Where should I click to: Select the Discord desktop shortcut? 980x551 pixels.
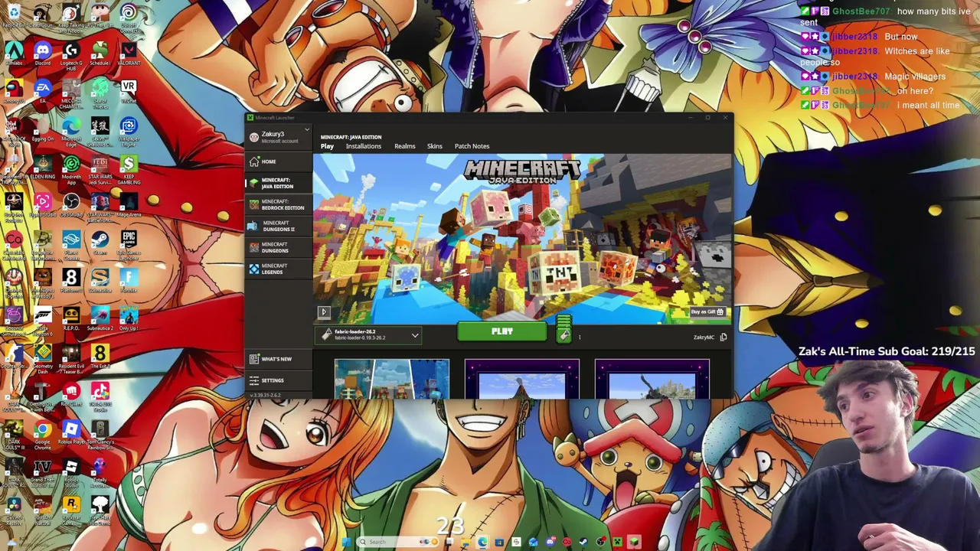43,54
